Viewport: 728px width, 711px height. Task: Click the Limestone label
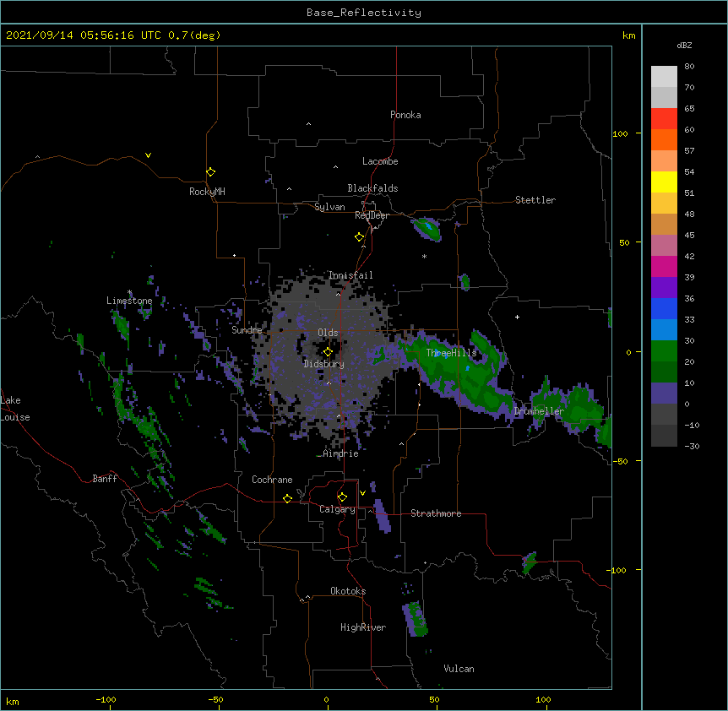(129, 301)
